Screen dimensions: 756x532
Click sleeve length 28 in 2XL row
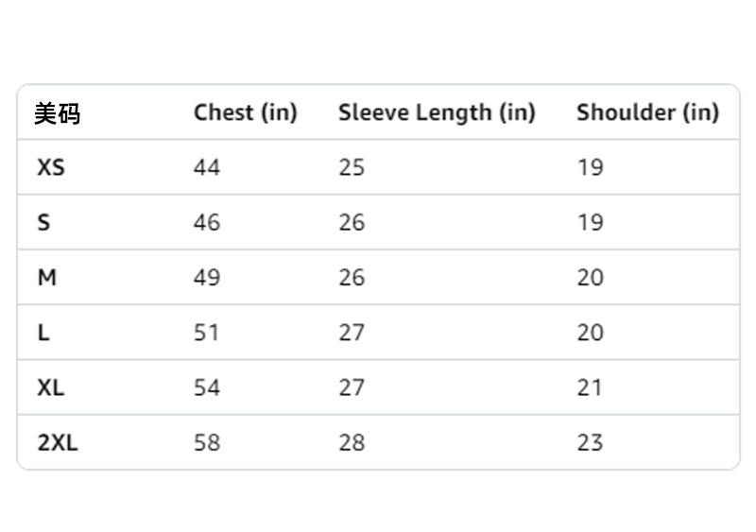pyautogui.click(x=352, y=442)
